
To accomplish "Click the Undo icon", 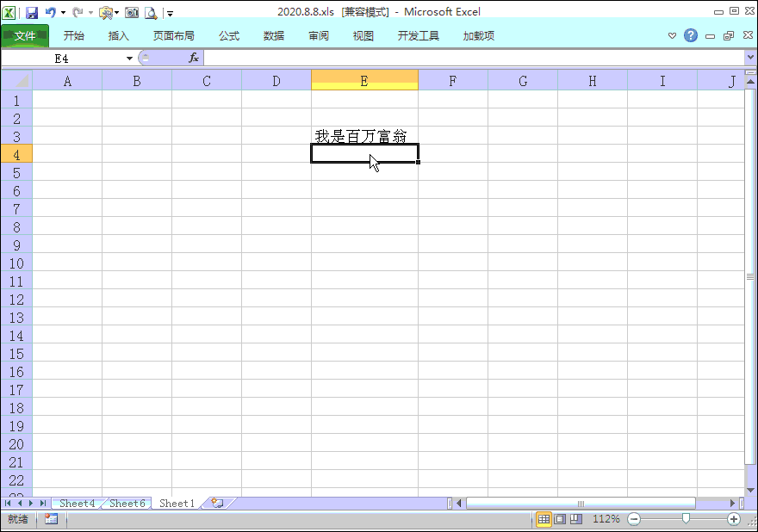I will click(x=49, y=12).
